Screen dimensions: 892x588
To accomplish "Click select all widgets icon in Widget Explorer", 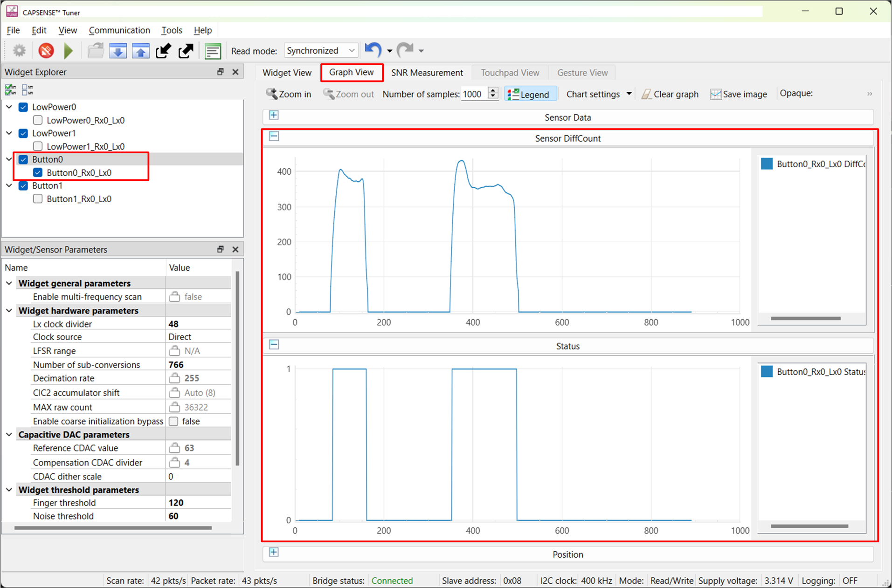I will point(11,89).
